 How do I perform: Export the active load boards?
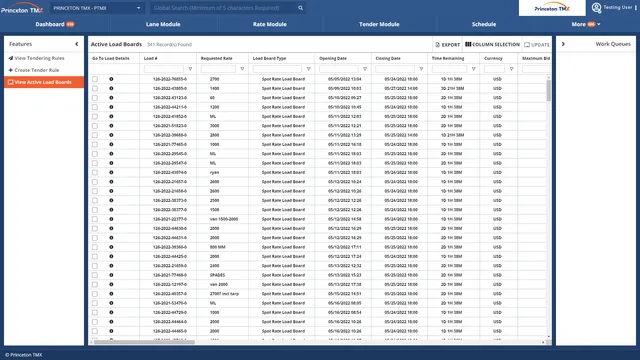click(x=447, y=44)
